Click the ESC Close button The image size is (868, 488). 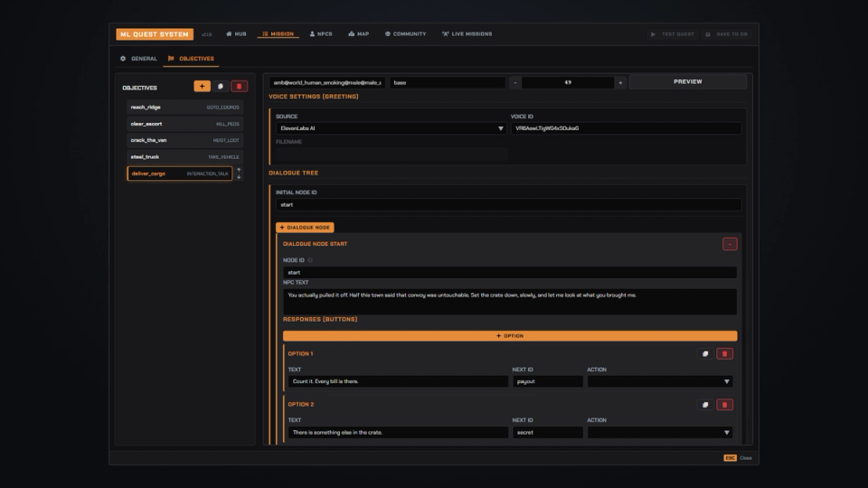tap(738, 458)
